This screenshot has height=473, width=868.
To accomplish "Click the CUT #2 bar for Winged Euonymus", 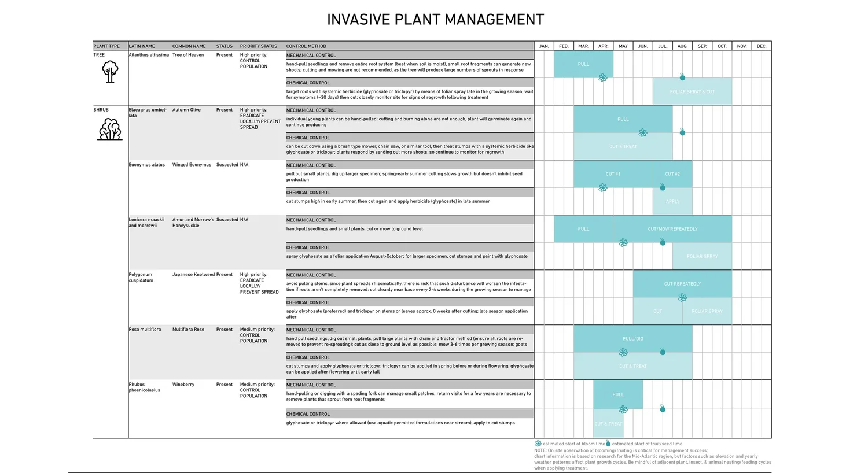I will [672, 173].
